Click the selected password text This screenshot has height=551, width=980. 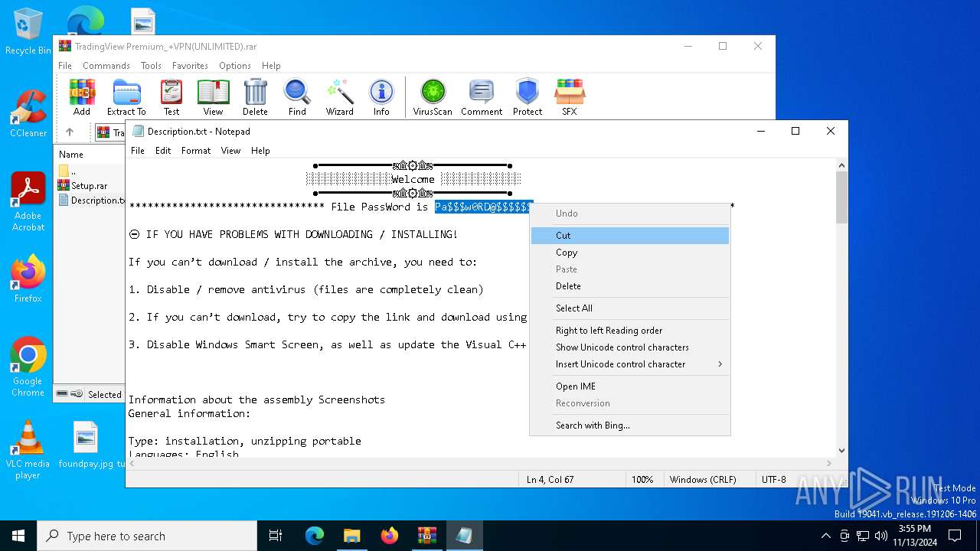coord(483,207)
